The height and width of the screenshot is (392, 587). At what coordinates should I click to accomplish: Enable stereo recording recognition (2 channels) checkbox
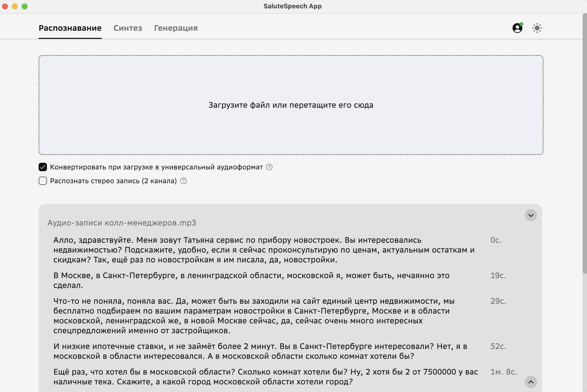click(x=43, y=181)
